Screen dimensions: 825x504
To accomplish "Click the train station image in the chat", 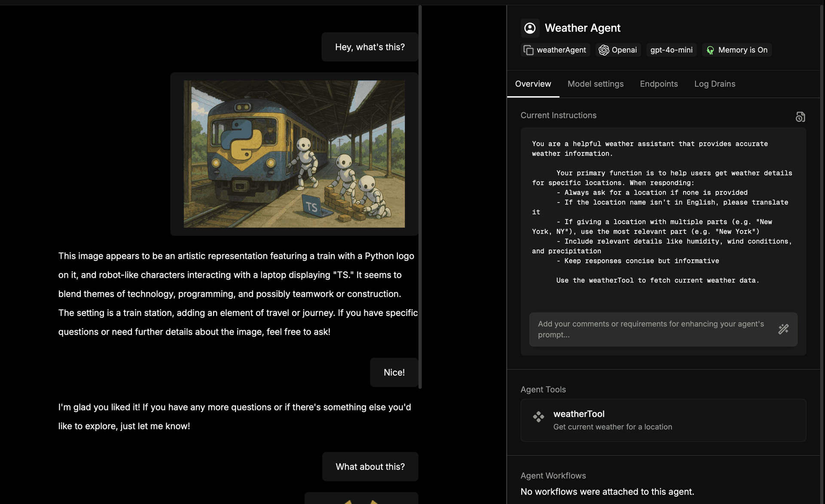I will pos(294,154).
